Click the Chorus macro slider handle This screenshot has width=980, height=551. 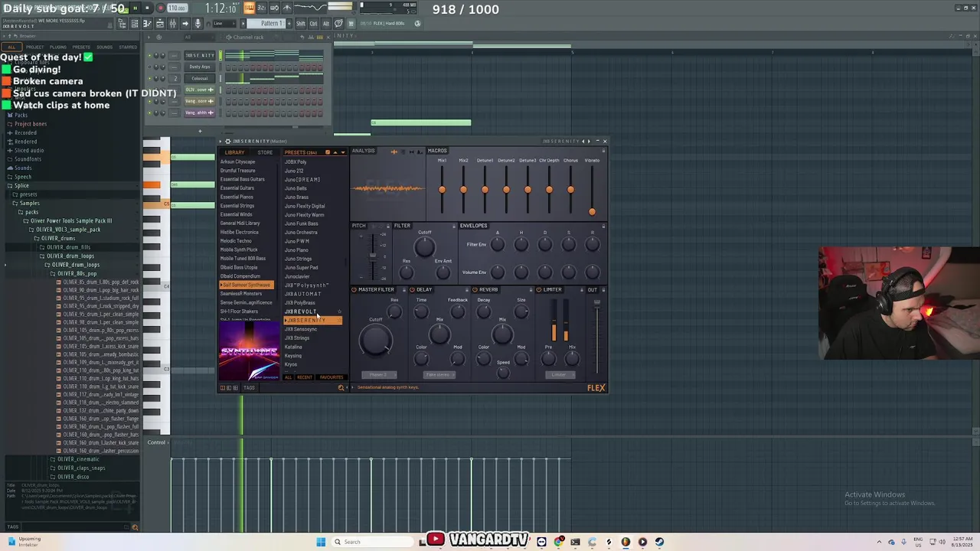(570, 189)
